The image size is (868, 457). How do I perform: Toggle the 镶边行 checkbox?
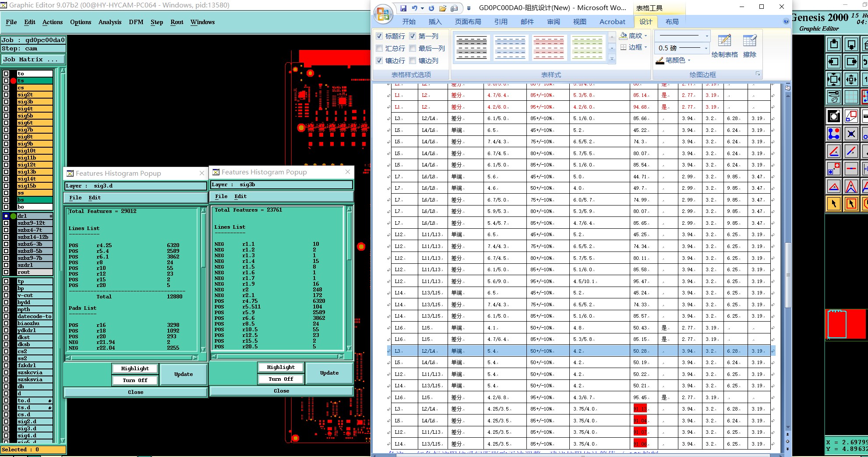(x=379, y=60)
